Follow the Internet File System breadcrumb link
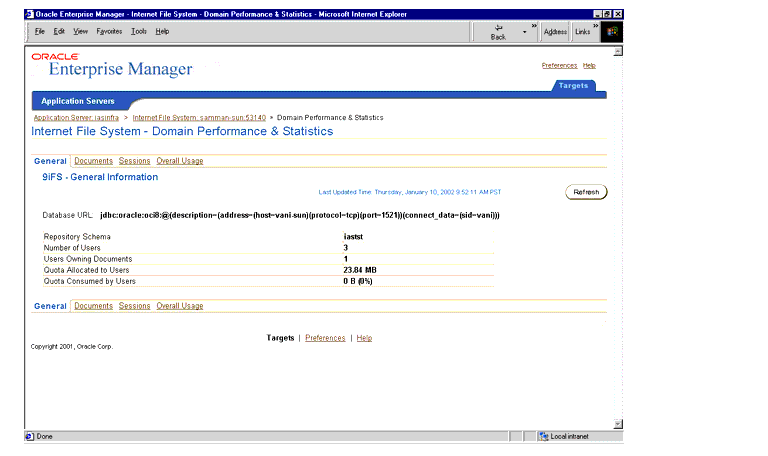The width and height of the screenshot is (768, 456). [x=199, y=118]
